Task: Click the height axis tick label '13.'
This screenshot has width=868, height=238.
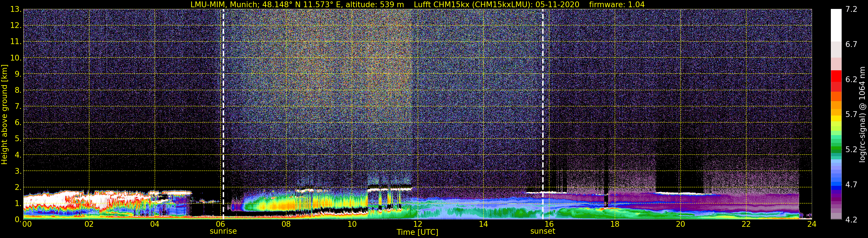Action: (16, 9)
